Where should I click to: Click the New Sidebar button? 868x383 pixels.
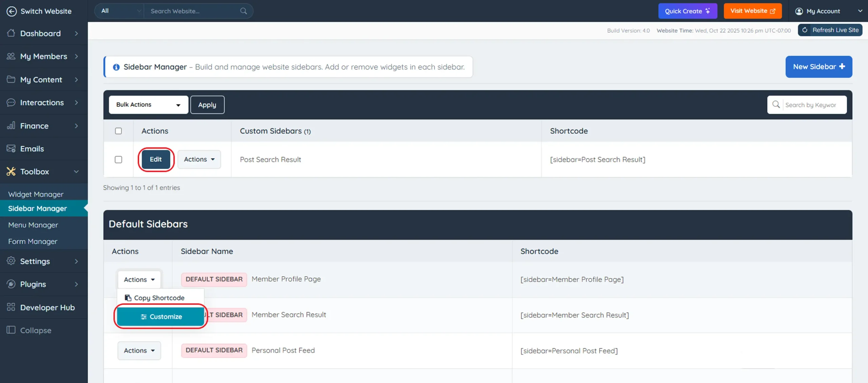pyautogui.click(x=818, y=67)
